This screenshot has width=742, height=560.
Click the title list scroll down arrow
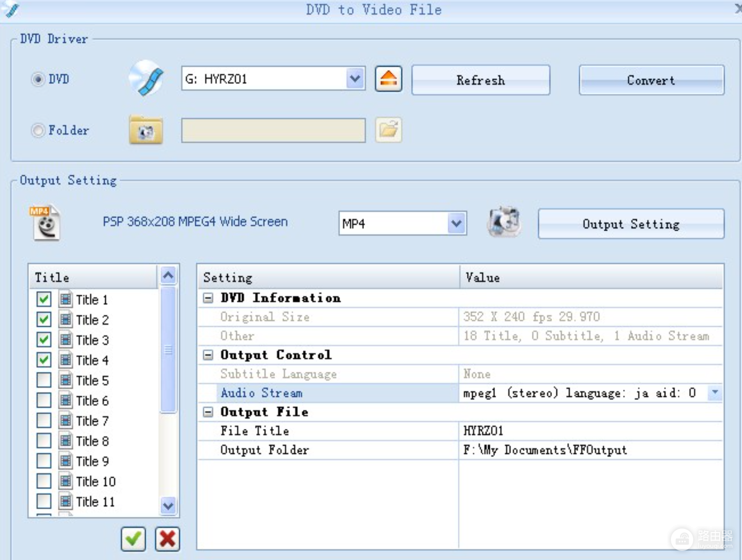pyautogui.click(x=168, y=506)
